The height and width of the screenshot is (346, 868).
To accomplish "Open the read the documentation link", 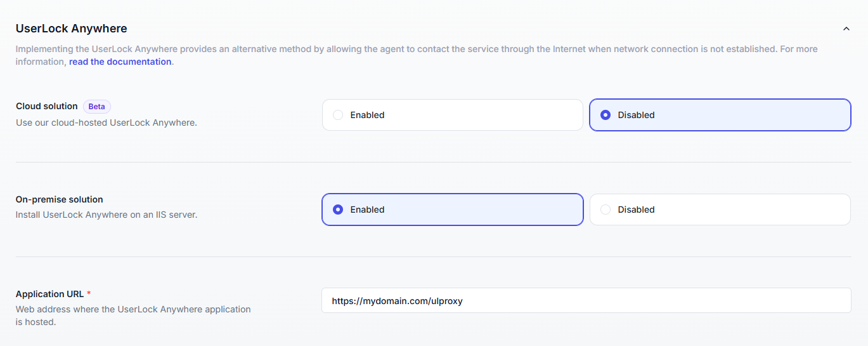I will (120, 62).
